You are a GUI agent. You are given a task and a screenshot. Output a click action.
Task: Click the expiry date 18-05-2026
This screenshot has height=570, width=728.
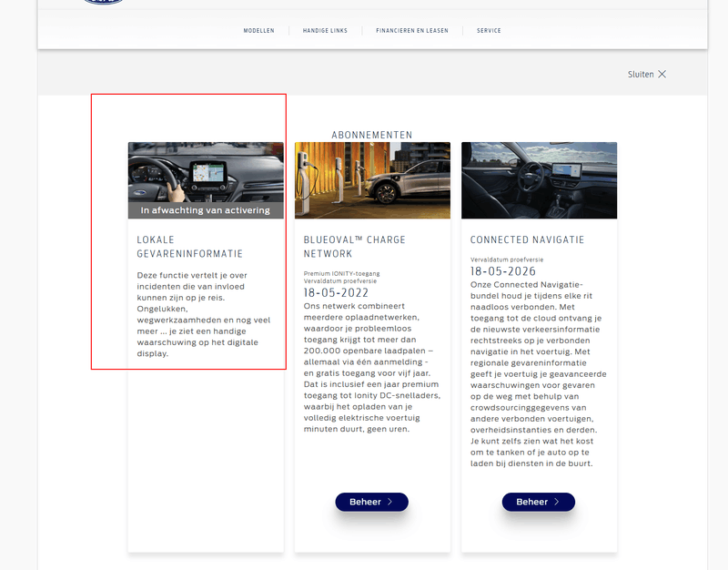coord(503,271)
